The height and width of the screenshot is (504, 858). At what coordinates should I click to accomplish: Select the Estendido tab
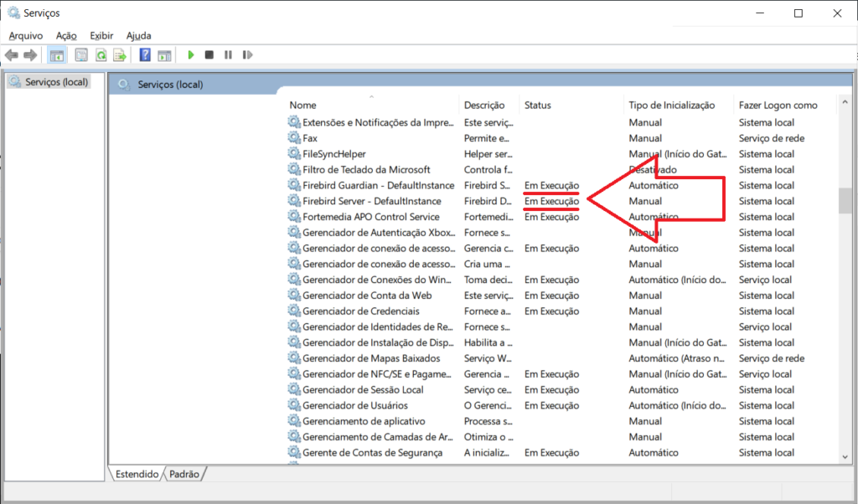(137, 474)
